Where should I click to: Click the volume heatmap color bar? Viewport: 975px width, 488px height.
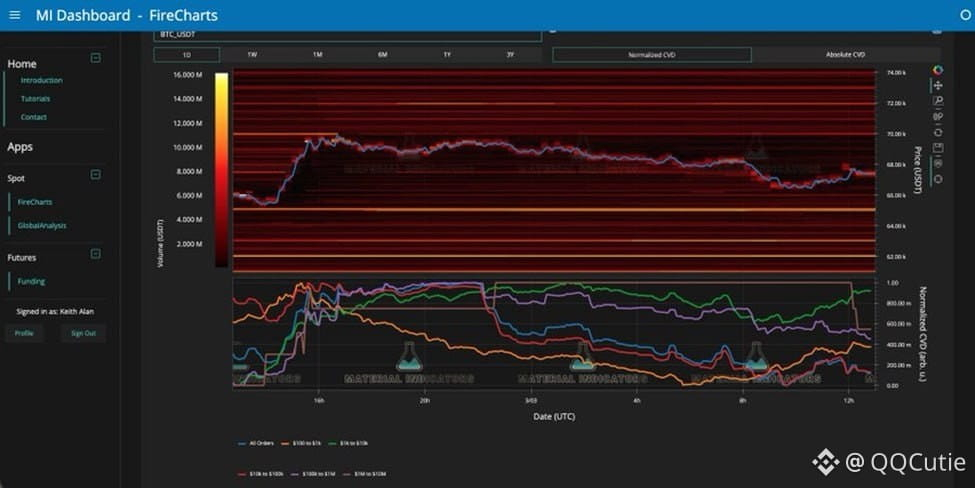[x=221, y=170]
